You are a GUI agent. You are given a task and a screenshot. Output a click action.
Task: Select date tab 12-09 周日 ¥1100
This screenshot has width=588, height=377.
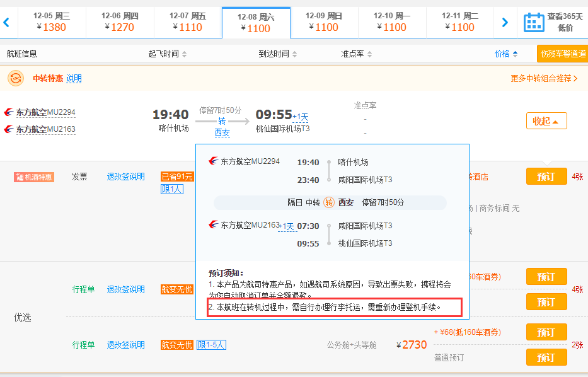pyautogui.click(x=324, y=22)
